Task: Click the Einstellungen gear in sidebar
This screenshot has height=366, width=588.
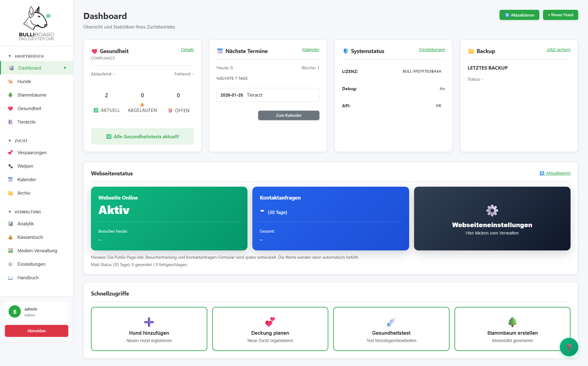Action: 11,264
